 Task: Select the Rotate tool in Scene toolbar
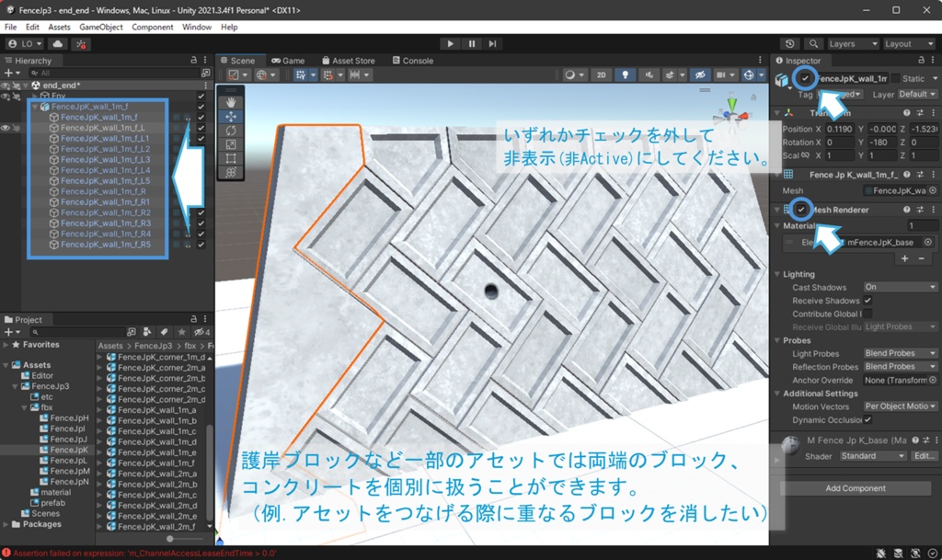click(231, 131)
